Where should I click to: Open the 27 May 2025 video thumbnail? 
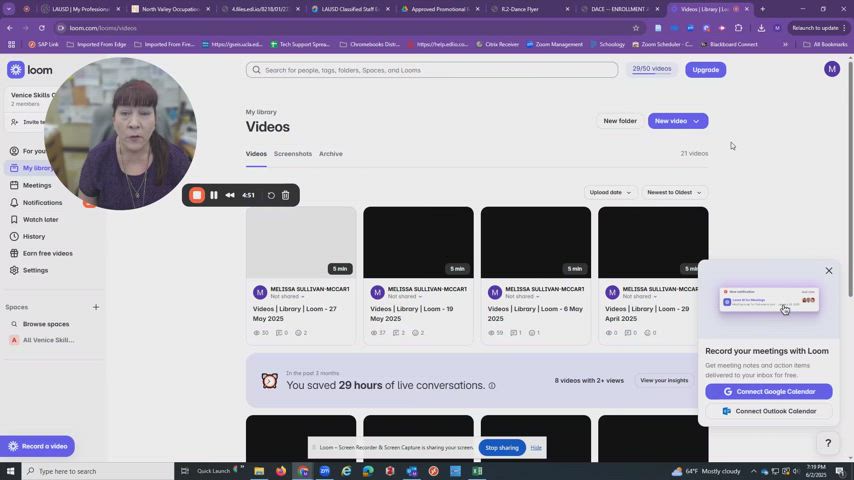[x=301, y=242]
